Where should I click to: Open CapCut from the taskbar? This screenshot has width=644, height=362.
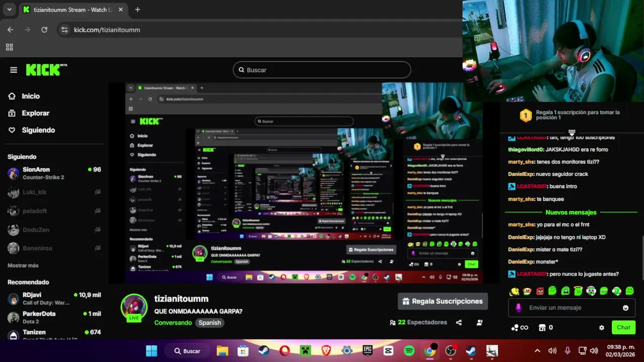pos(388,351)
